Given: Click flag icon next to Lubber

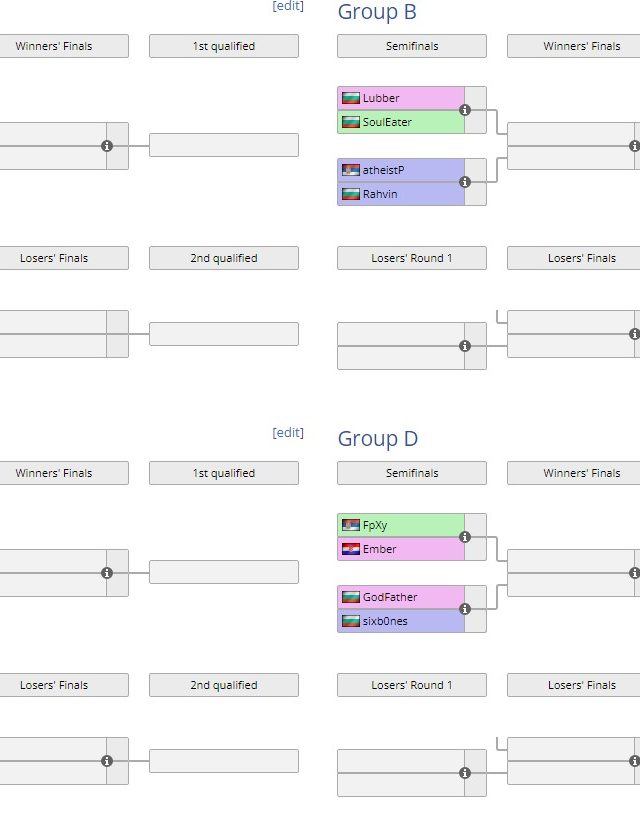Looking at the screenshot, I should (x=351, y=98).
